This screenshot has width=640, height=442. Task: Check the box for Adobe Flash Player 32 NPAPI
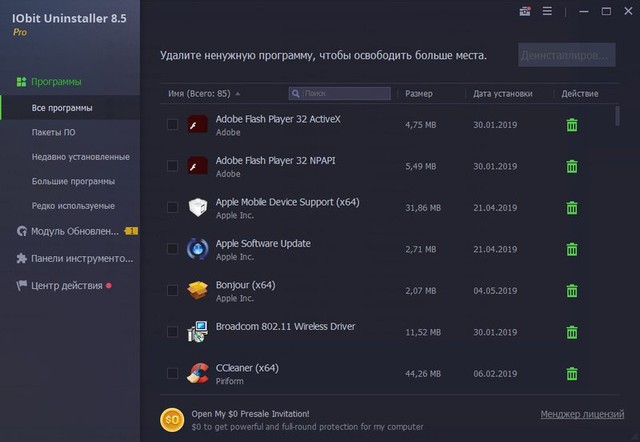173,166
